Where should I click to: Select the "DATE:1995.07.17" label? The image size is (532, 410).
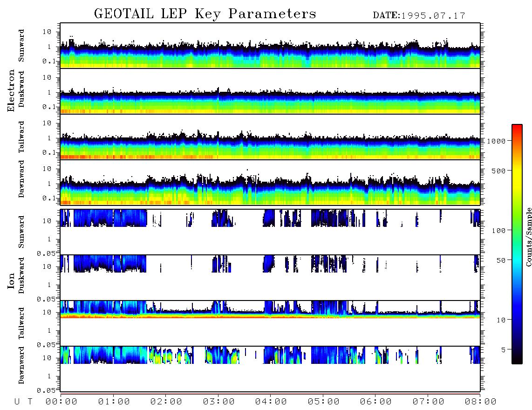(x=419, y=16)
